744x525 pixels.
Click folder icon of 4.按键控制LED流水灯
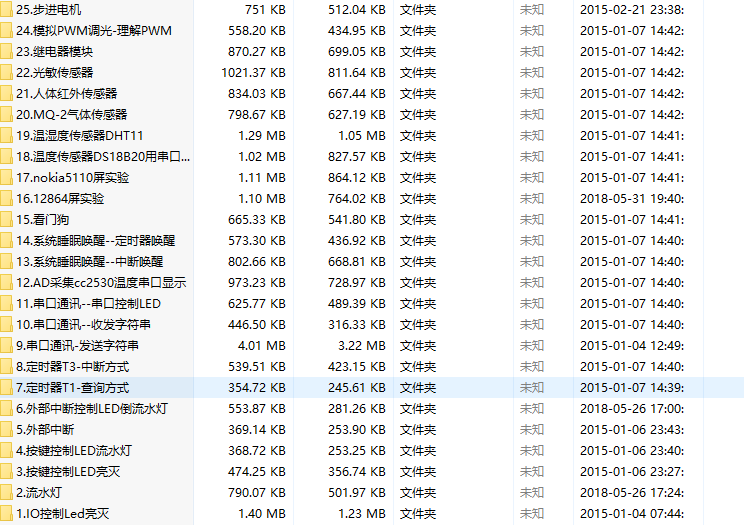click(6, 450)
